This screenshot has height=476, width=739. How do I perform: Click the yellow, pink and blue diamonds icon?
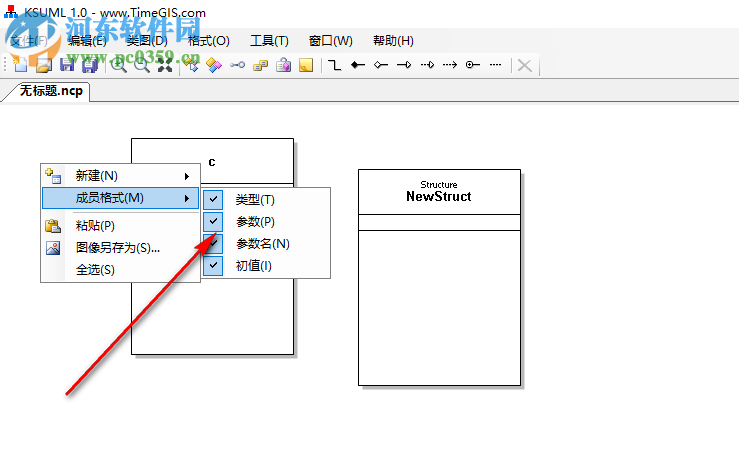coord(214,65)
